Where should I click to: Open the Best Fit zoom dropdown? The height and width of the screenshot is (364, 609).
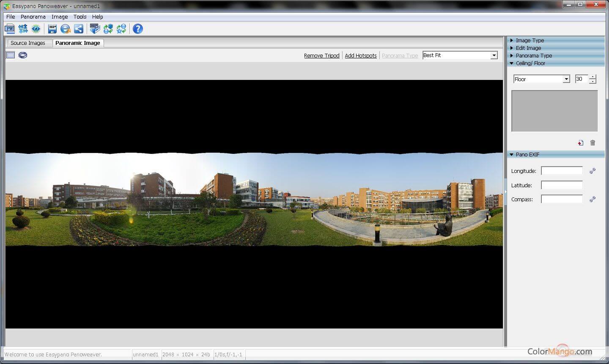pos(494,55)
